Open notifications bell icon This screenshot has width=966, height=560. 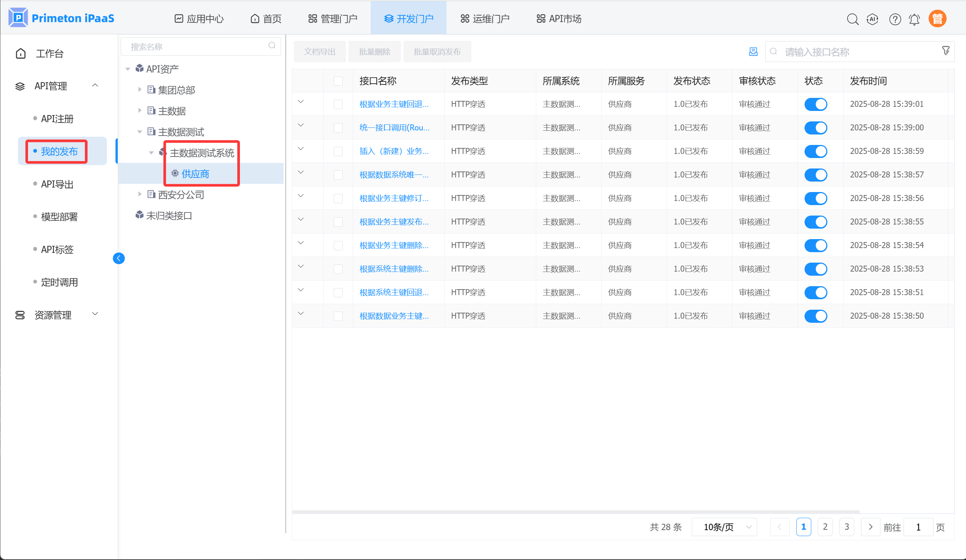pos(914,19)
